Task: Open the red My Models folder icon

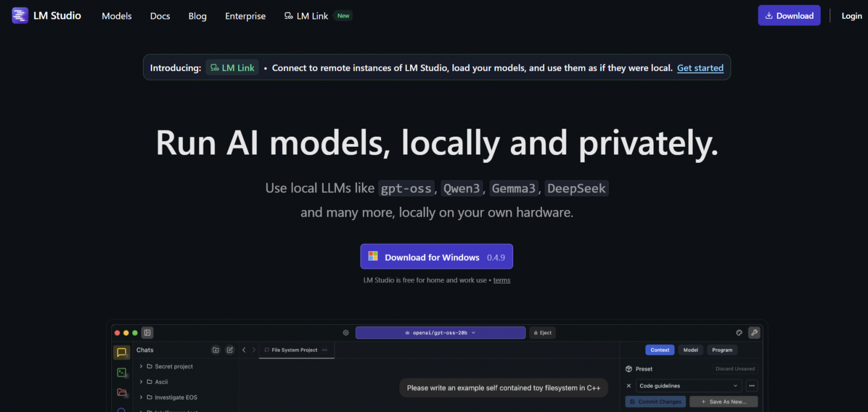Action: click(122, 393)
